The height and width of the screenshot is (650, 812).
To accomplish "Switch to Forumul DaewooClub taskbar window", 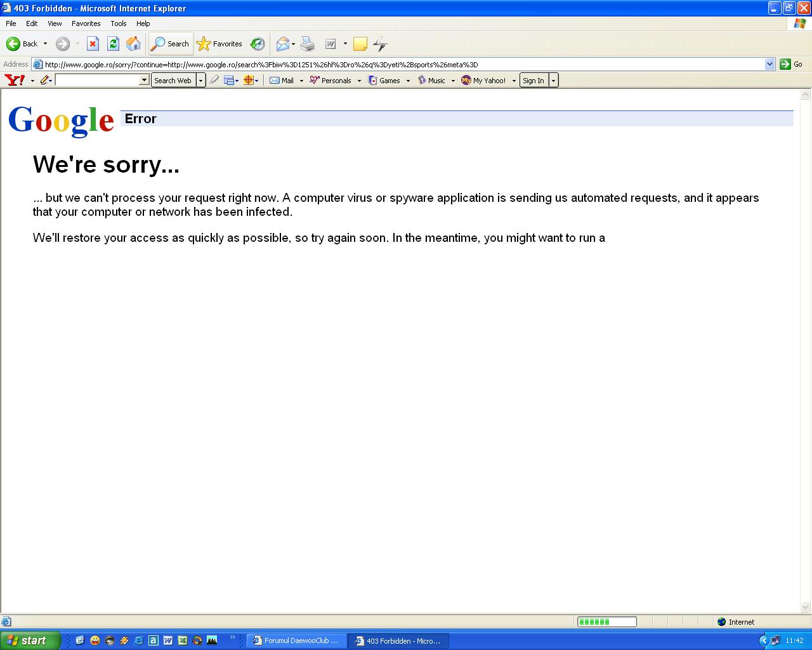I will [x=296, y=640].
